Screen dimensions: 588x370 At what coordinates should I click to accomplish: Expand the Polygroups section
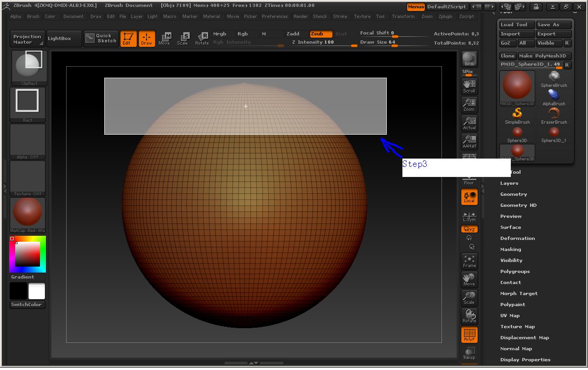pos(515,272)
